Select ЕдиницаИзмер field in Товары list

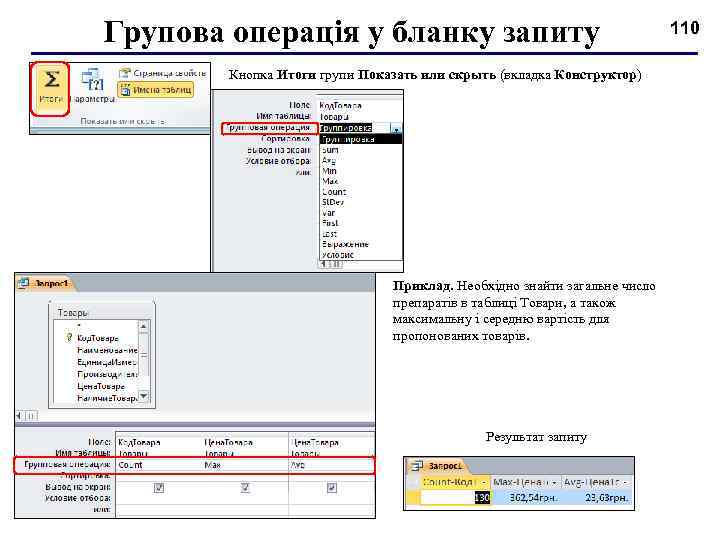click(x=107, y=362)
